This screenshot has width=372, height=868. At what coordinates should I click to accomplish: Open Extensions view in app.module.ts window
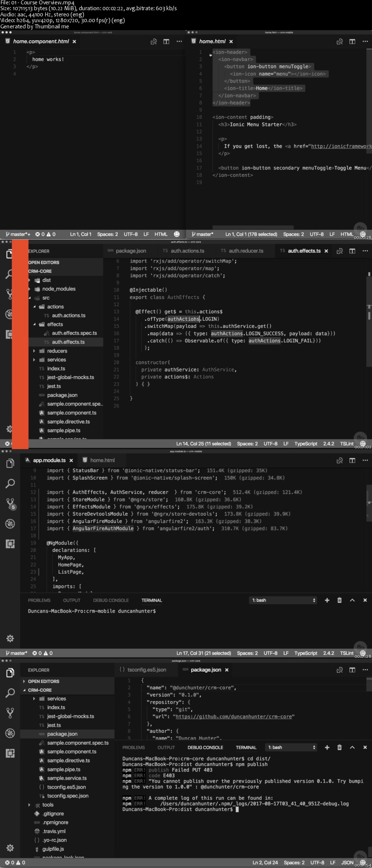coord(10,544)
